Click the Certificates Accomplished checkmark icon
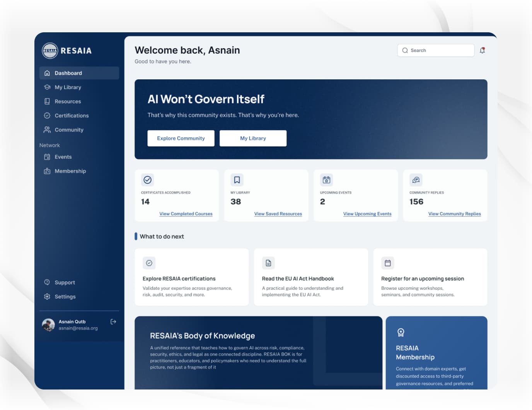The image size is (532, 410). coord(148,180)
